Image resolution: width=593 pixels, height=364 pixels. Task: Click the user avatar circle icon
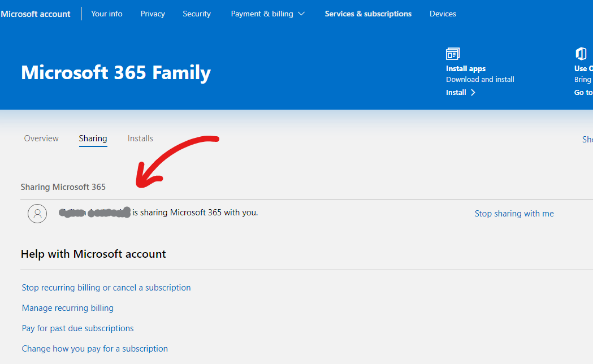coord(37,214)
